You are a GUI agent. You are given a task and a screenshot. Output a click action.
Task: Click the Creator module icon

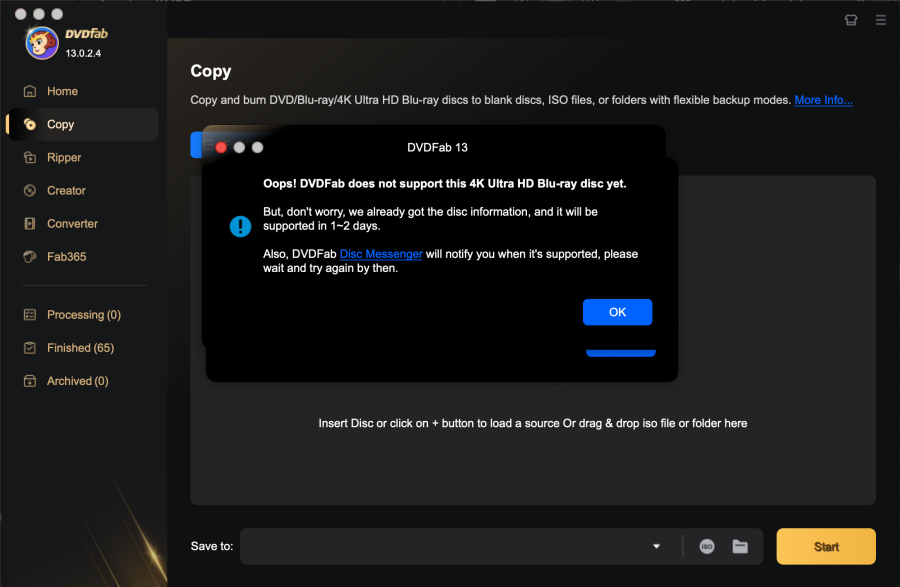tap(30, 190)
